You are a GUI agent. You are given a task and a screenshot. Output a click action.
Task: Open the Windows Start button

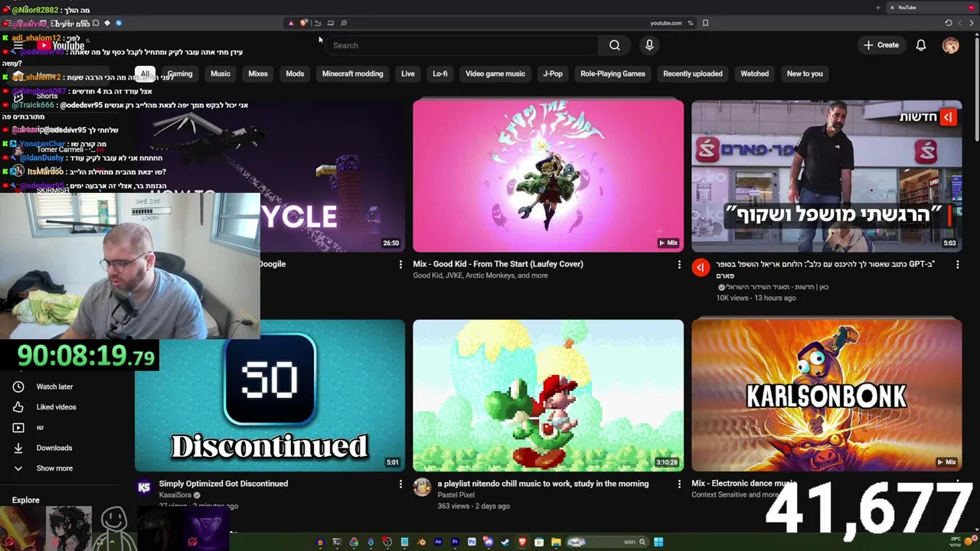tap(658, 542)
